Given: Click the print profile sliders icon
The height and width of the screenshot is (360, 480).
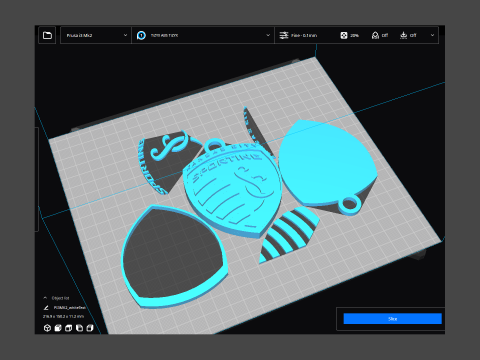Looking at the screenshot, I should [x=284, y=35].
